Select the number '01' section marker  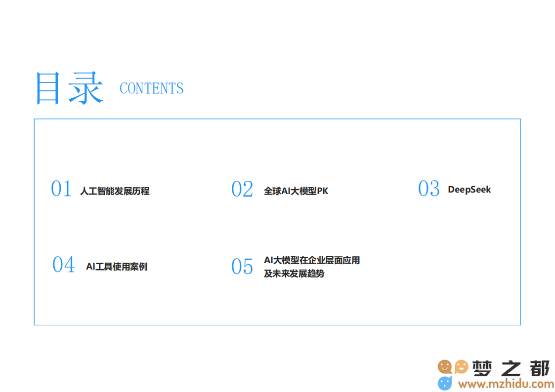[61, 189]
